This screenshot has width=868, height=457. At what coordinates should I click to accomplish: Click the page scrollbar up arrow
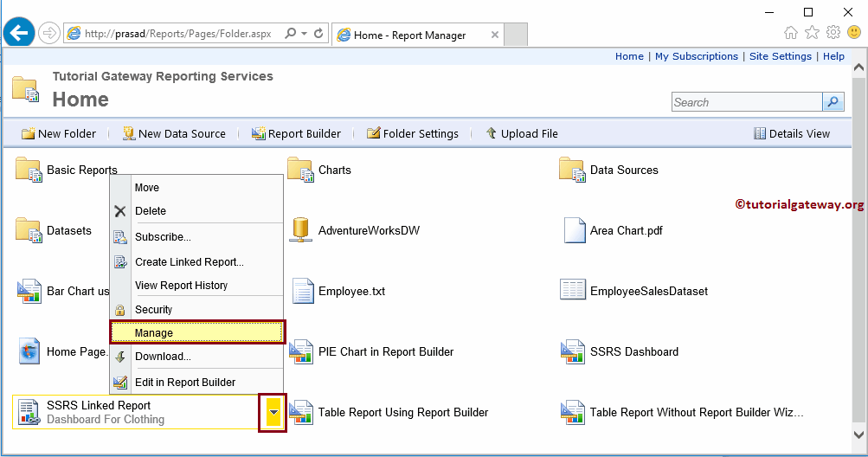tap(858, 68)
